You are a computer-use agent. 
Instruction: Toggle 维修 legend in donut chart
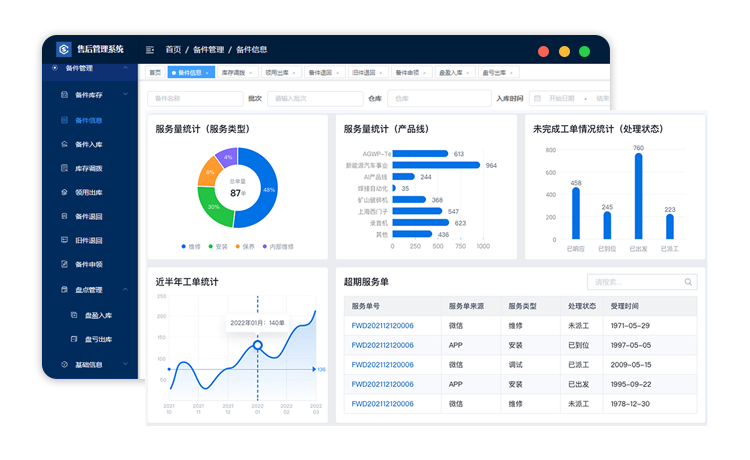click(191, 247)
